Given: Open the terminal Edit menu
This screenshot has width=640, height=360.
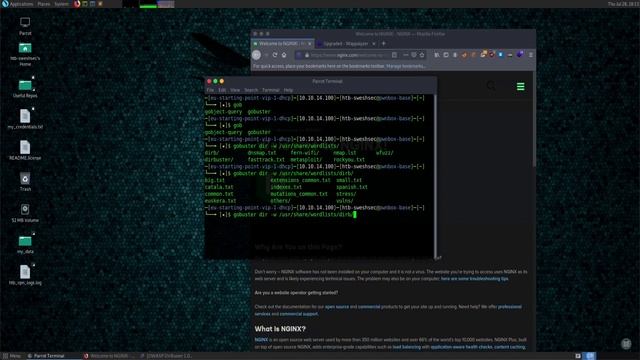Looking at the screenshot, I should [x=222, y=90].
